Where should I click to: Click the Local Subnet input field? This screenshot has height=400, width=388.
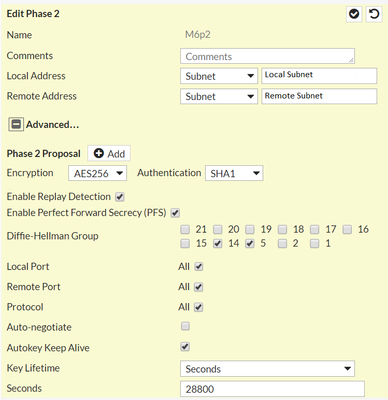tap(319, 76)
